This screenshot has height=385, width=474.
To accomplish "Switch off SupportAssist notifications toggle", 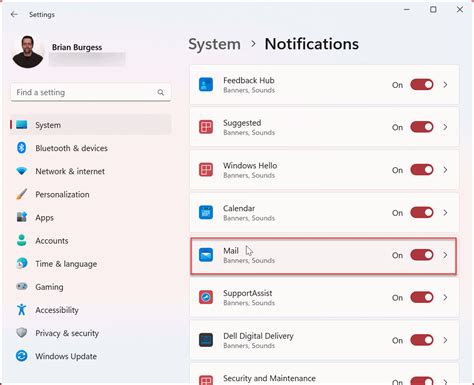I will (422, 297).
